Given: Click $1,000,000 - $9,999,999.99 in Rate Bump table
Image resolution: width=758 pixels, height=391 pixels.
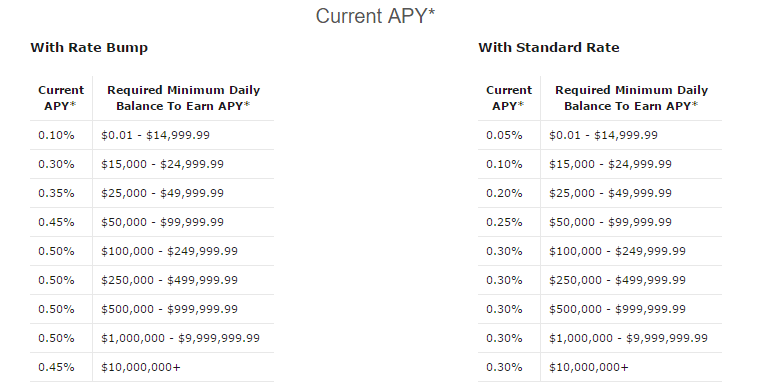Looking at the screenshot, I should [180, 338].
